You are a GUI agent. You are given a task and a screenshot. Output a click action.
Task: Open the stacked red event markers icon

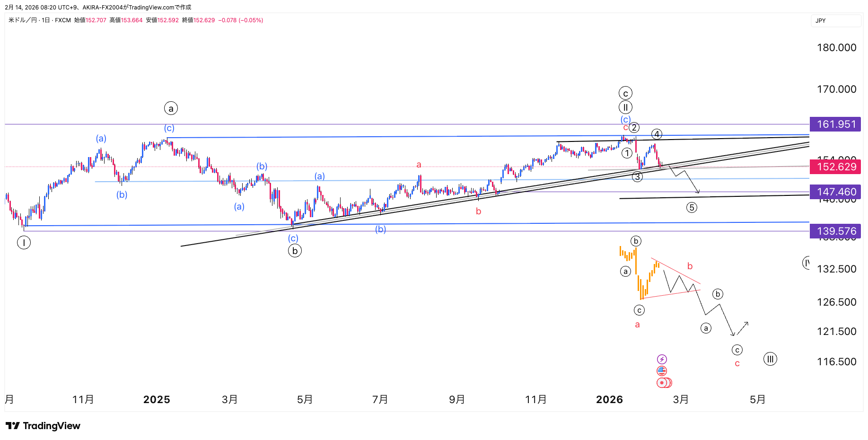664,383
